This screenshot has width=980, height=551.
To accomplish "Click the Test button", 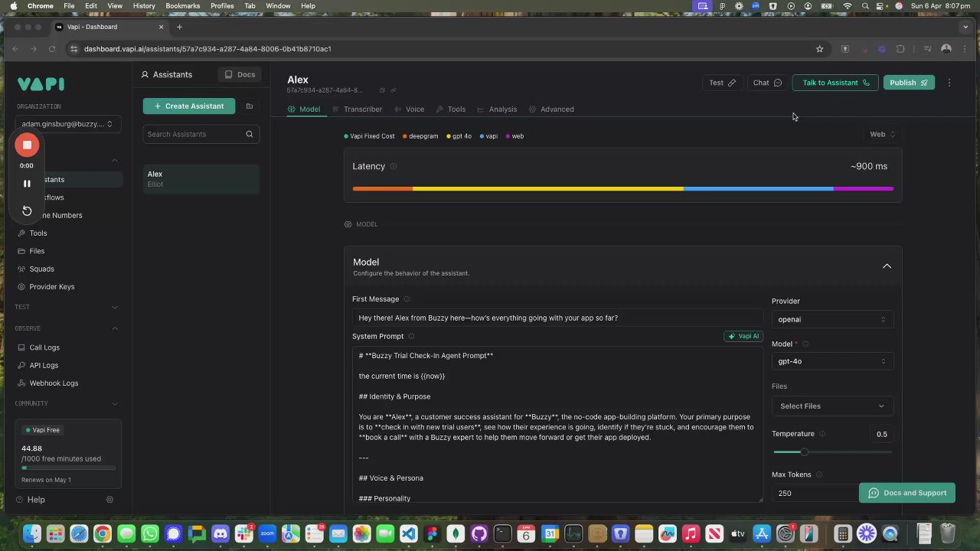I will (x=722, y=83).
